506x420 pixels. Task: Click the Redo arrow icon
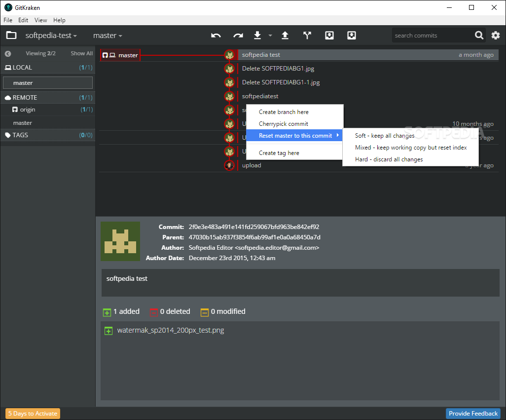click(x=238, y=36)
